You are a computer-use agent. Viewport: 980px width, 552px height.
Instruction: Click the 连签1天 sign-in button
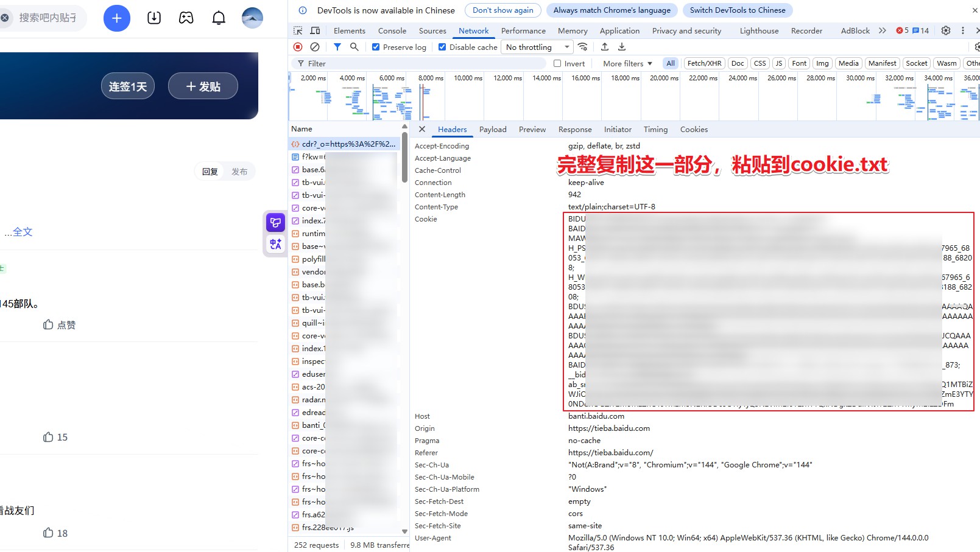(x=128, y=86)
